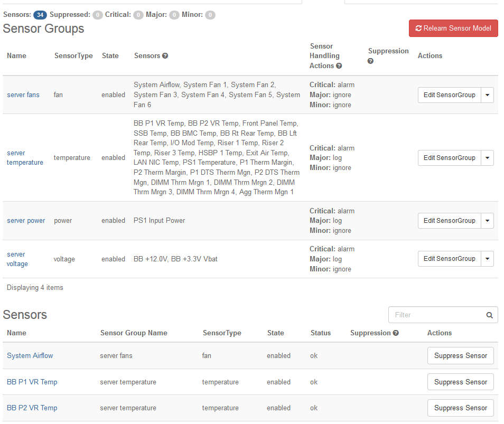The width and height of the screenshot is (504, 424).
Task: Click help icon beside Suppression in Sensors table
Action: pos(396,333)
